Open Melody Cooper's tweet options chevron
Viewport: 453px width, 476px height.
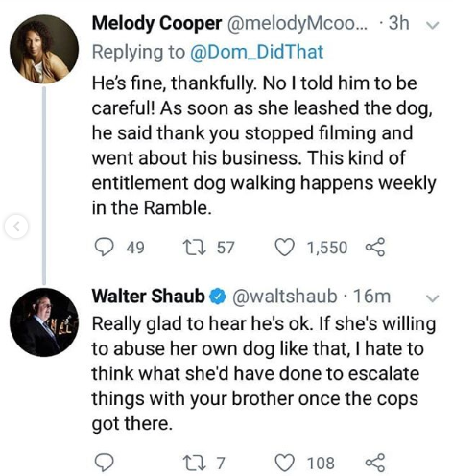pos(433,25)
